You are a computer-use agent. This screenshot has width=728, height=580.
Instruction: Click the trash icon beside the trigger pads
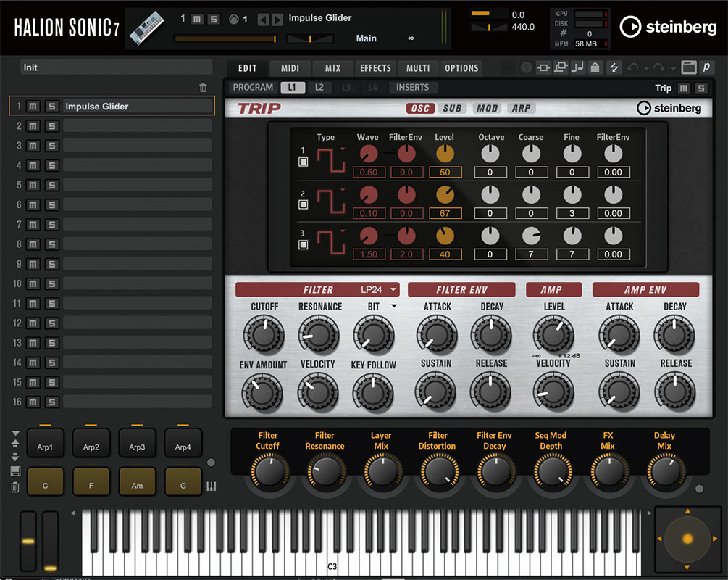click(15, 486)
